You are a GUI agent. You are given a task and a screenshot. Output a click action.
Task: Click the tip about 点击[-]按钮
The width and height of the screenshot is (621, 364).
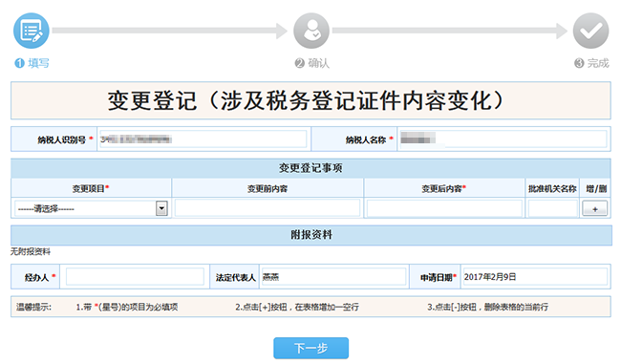pyautogui.click(x=487, y=307)
